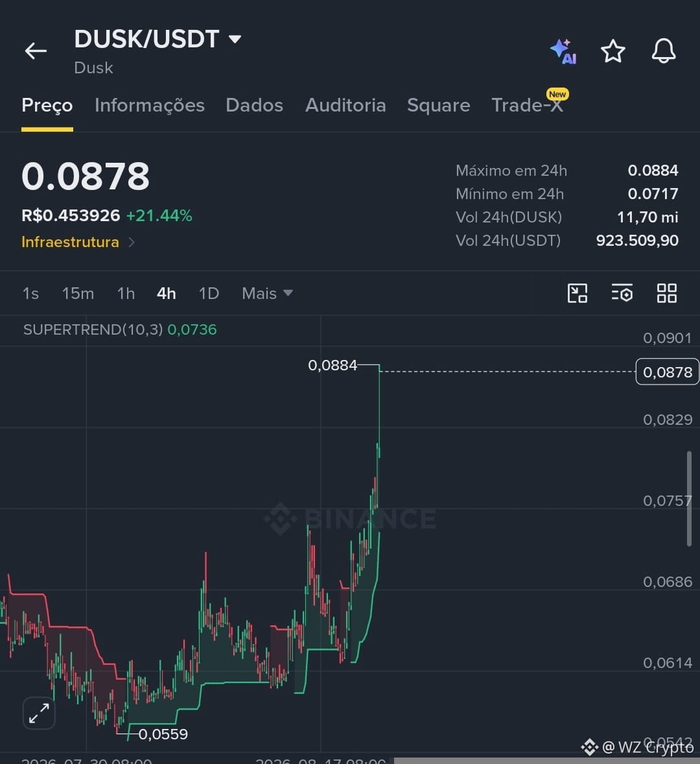
Task: Tap the 0,0614 price axis label
Action: tap(668, 663)
